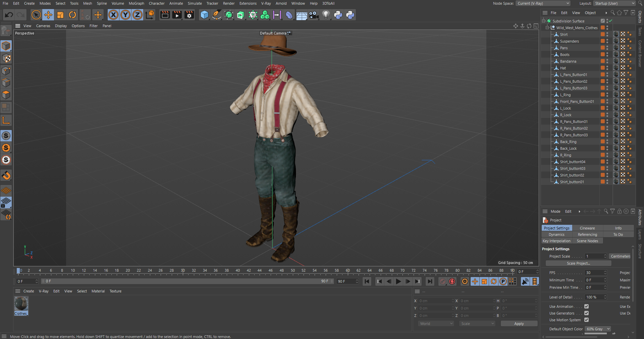Click the Extrude generator icon
This screenshot has width=644, height=339.
pos(241,15)
